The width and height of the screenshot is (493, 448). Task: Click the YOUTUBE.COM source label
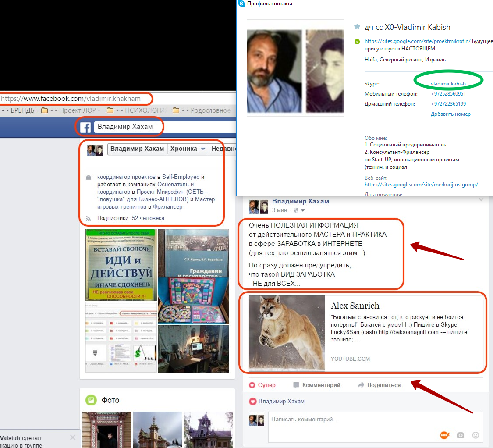350,359
